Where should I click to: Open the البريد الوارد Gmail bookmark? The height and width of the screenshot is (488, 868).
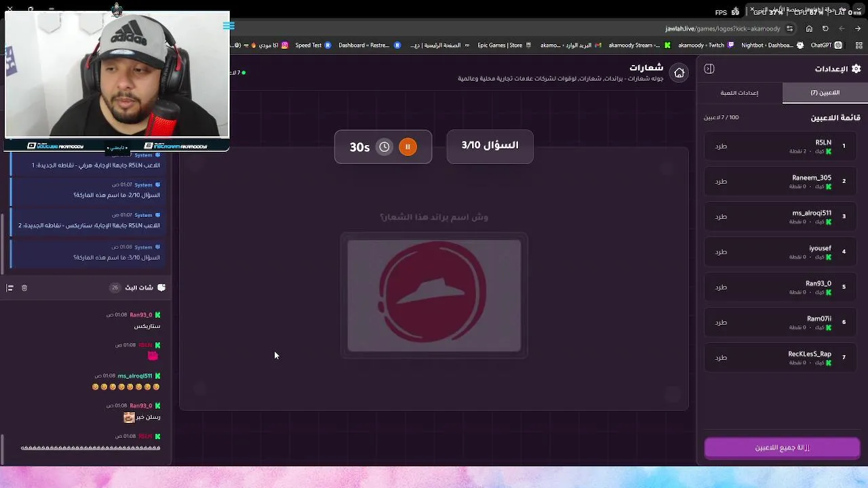(570, 45)
